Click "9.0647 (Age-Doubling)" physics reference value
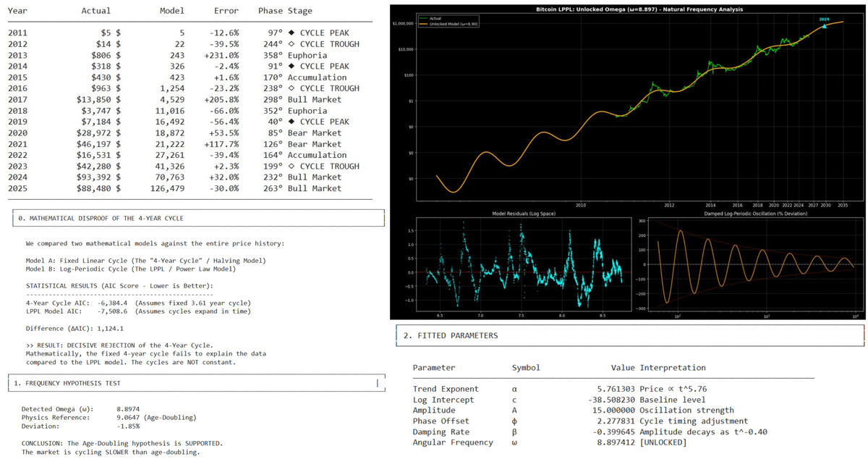The image size is (868, 467). (x=156, y=418)
